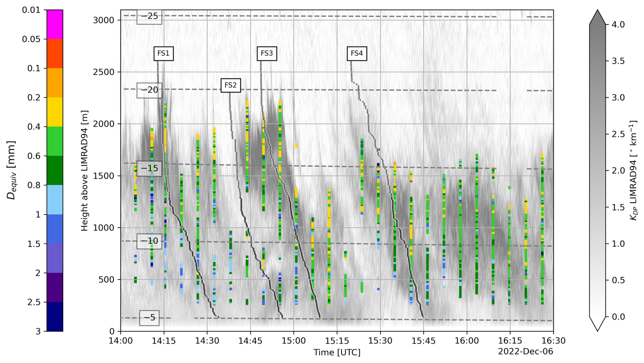The width and height of the screenshot is (644, 363).
Task: Select the Height above LIMRAD94 axis title
Action: click(84, 171)
